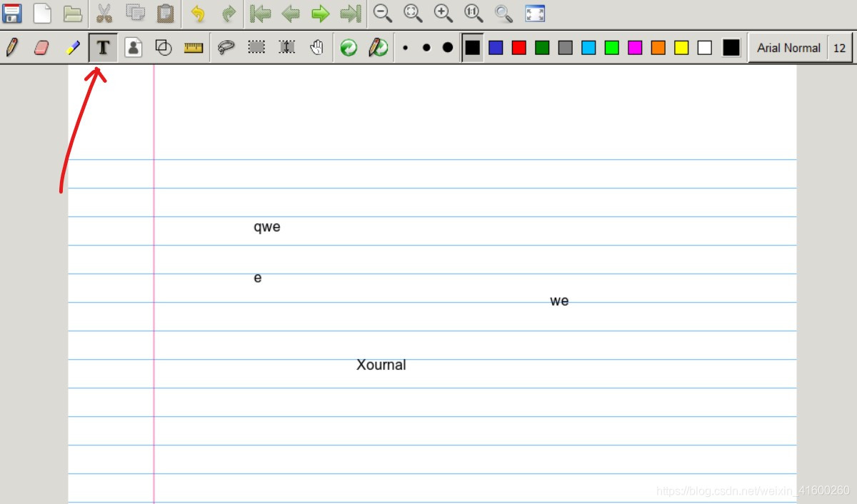This screenshot has width=857, height=504.
Task: Select the Pencil tool
Action: [x=12, y=48]
